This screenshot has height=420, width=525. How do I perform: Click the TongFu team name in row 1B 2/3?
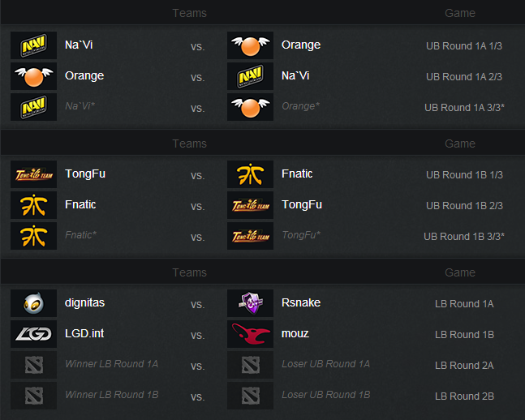point(302,204)
